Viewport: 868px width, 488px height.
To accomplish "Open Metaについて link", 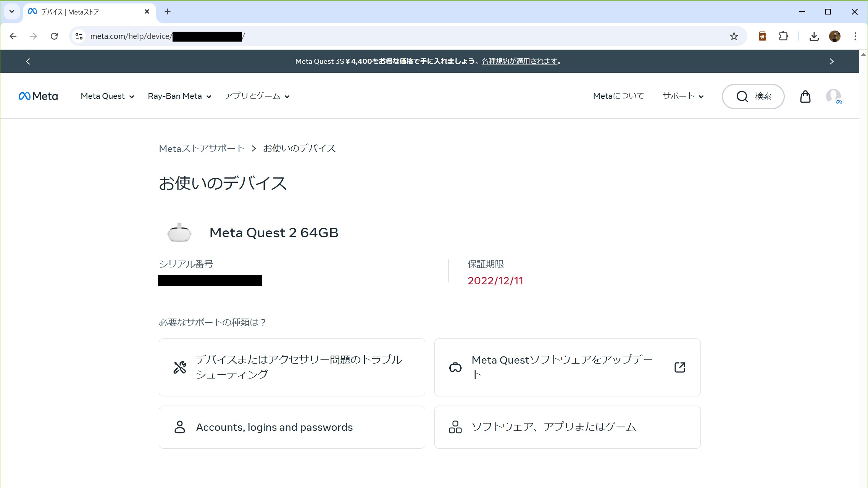I will [x=618, y=96].
